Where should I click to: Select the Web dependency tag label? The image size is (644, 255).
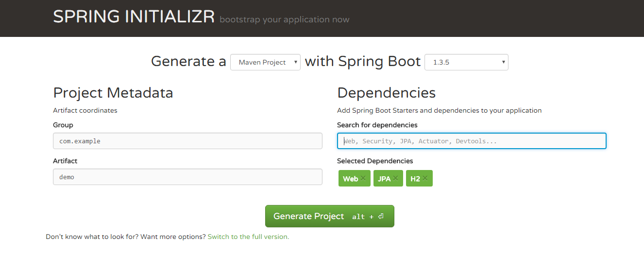350,179
